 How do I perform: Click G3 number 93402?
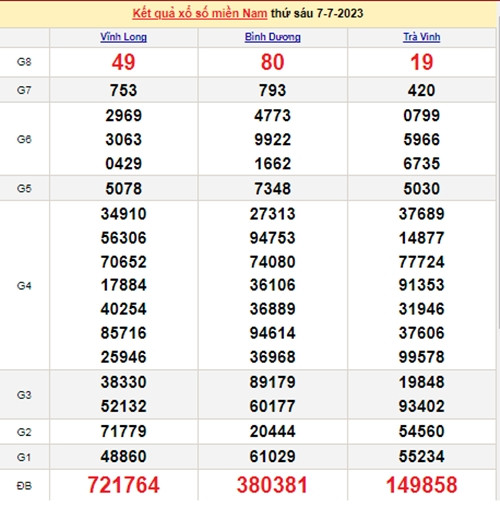[422, 406]
